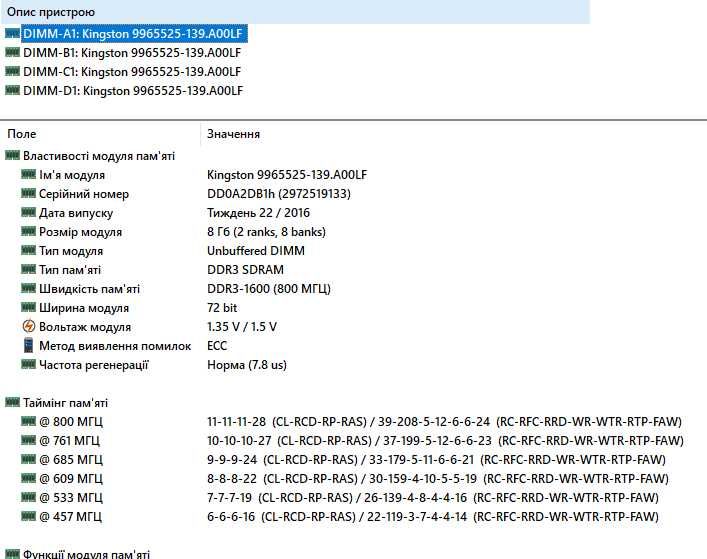Viewport: 707px width, 559px height.
Task: Select the DIMM-D1 Kingston device row
Action: pos(133,91)
